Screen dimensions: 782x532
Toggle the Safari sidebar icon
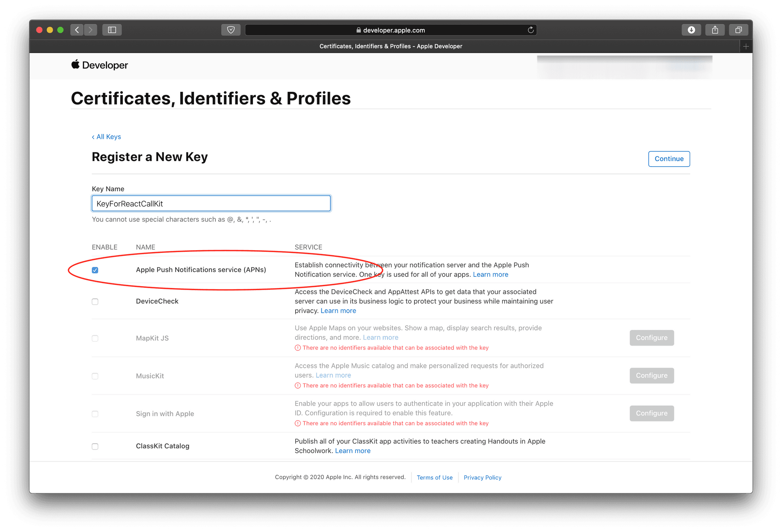112,30
